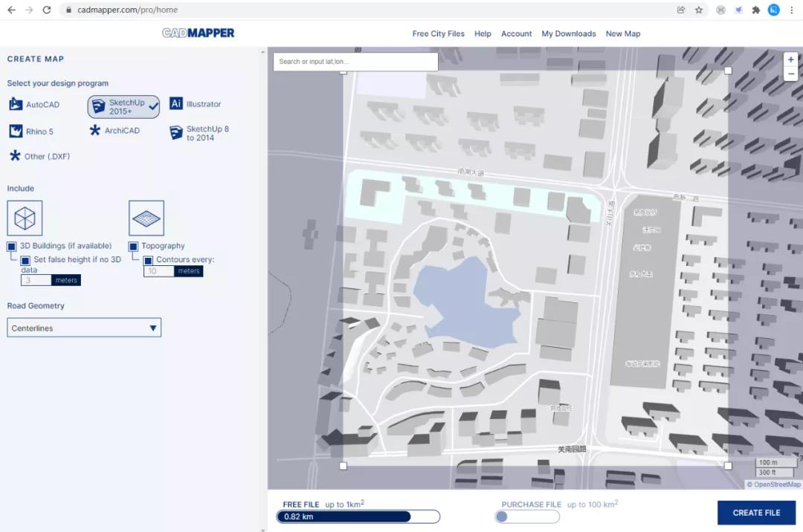Open the Help menu item
The image size is (803, 532).
(483, 33)
